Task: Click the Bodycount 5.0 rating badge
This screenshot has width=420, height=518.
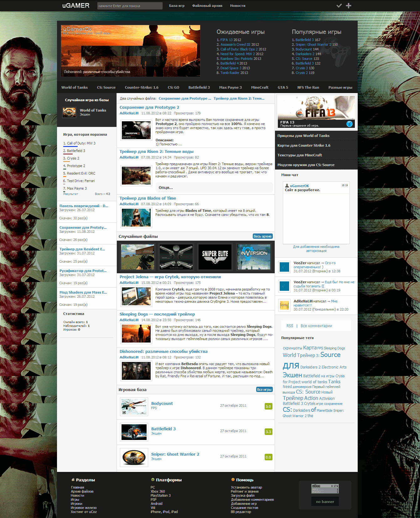Action: tap(268, 406)
